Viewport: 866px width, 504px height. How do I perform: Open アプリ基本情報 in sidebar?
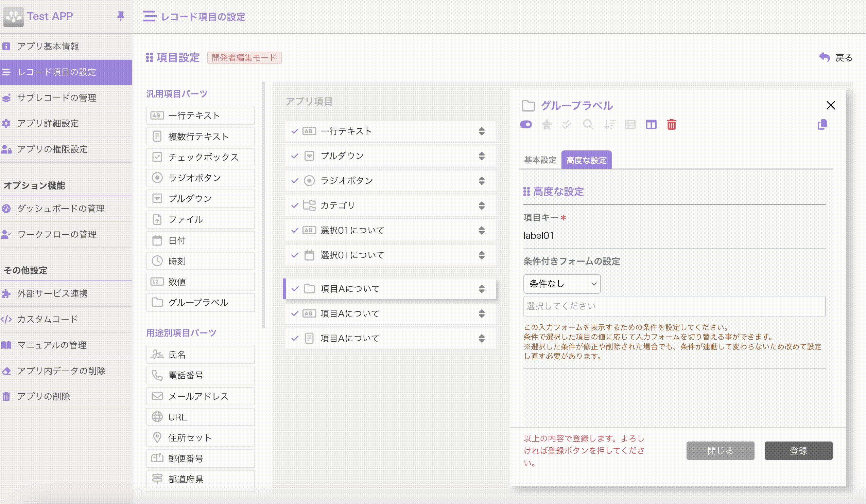66,46
